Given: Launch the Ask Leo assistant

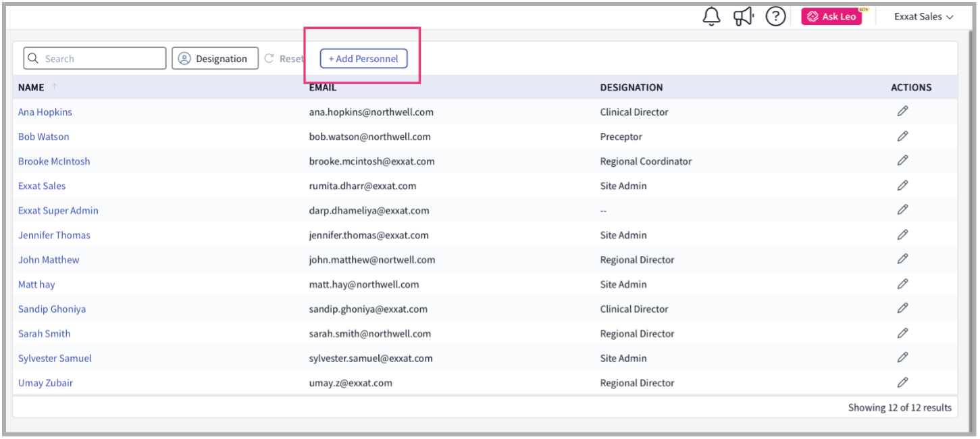Looking at the screenshot, I should (x=831, y=16).
